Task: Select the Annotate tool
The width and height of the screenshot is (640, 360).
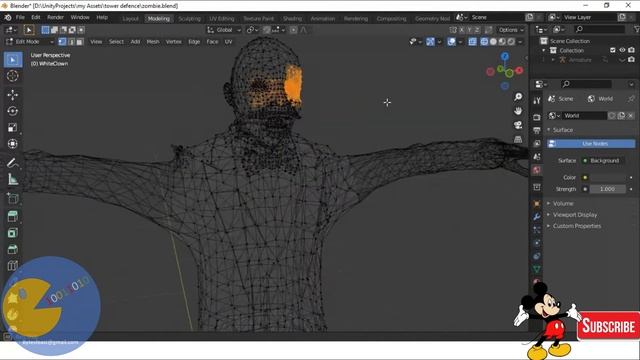Action: [x=13, y=163]
